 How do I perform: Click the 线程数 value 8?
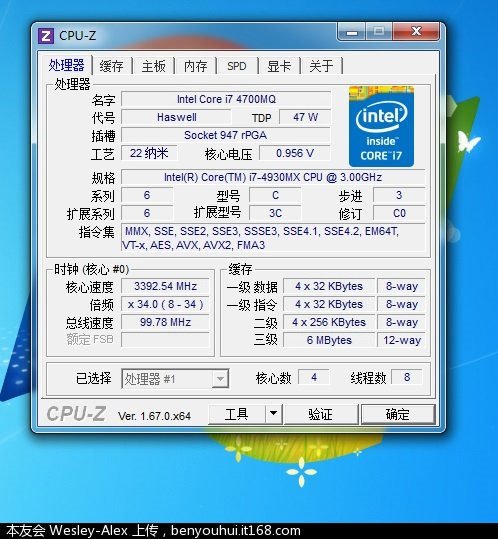click(x=407, y=377)
